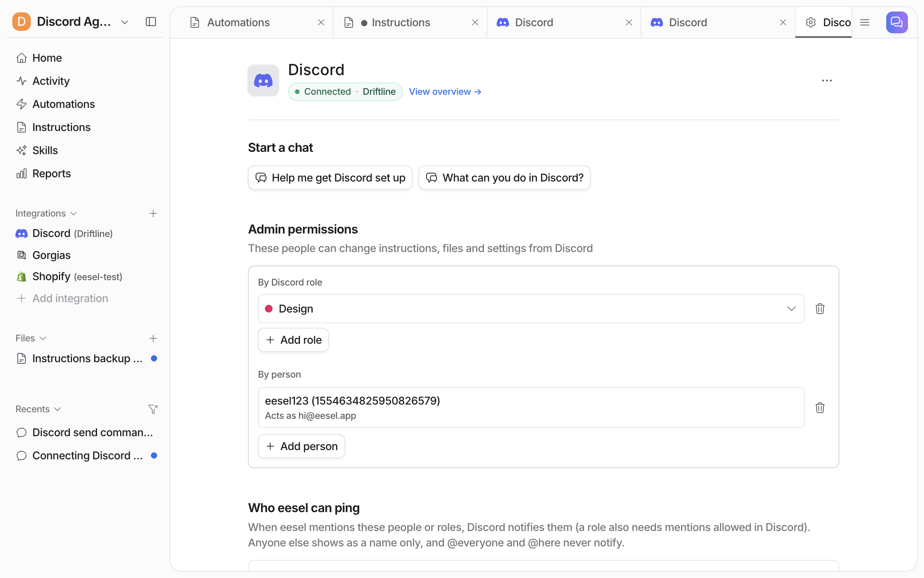The image size is (924, 578).
Task: Add new integration with plus icon beside Integrations
Action: (153, 213)
